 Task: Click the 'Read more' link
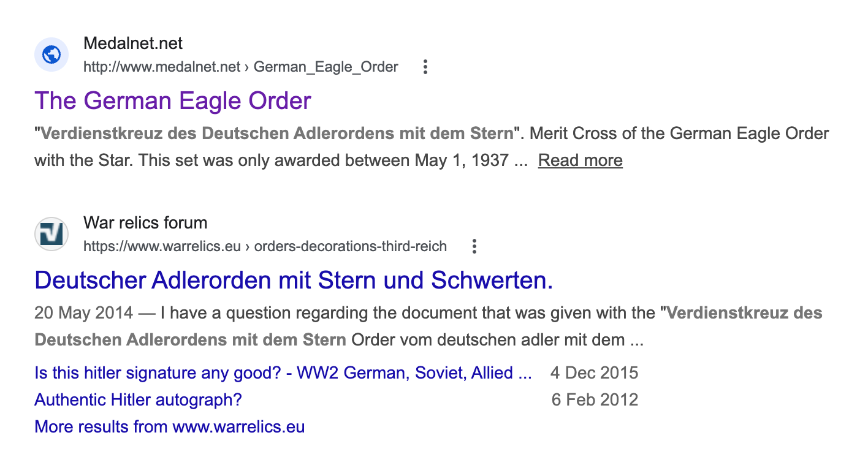click(x=580, y=161)
